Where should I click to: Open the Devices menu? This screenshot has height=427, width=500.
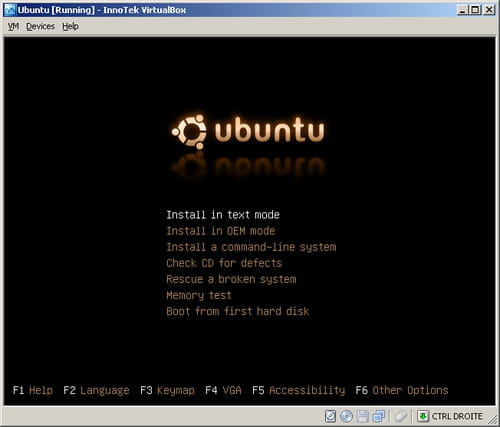point(40,26)
